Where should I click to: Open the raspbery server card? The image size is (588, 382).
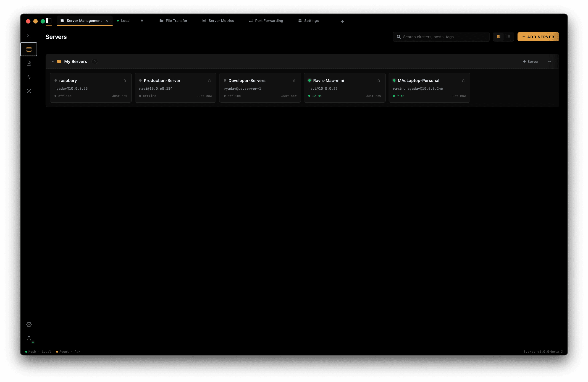(x=91, y=88)
